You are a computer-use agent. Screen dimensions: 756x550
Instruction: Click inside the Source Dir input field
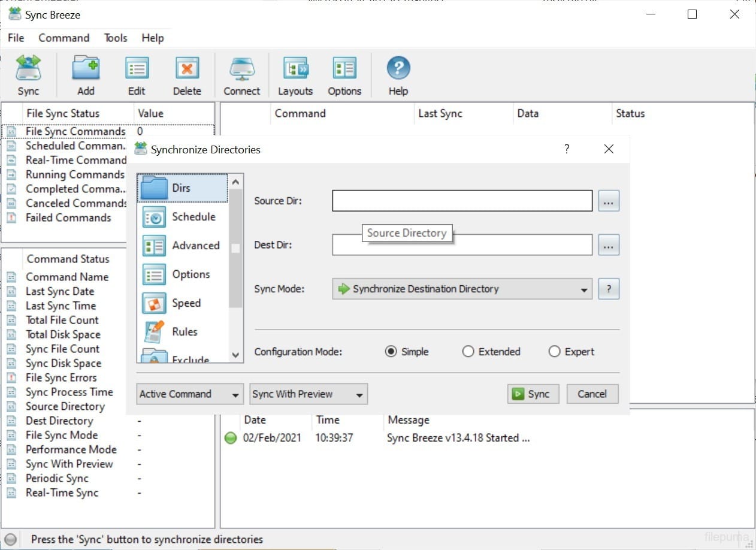(461, 201)
